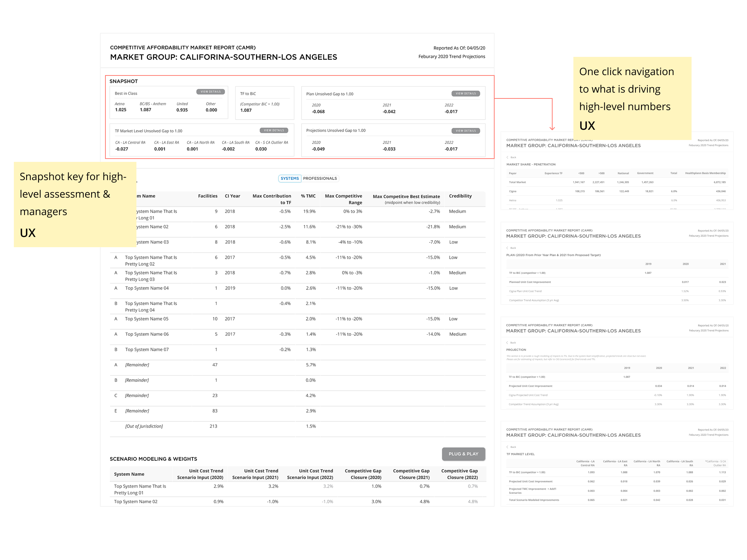Click Back chevron in the Projection panel
The image size is (747, 560).
pos(507,343)
